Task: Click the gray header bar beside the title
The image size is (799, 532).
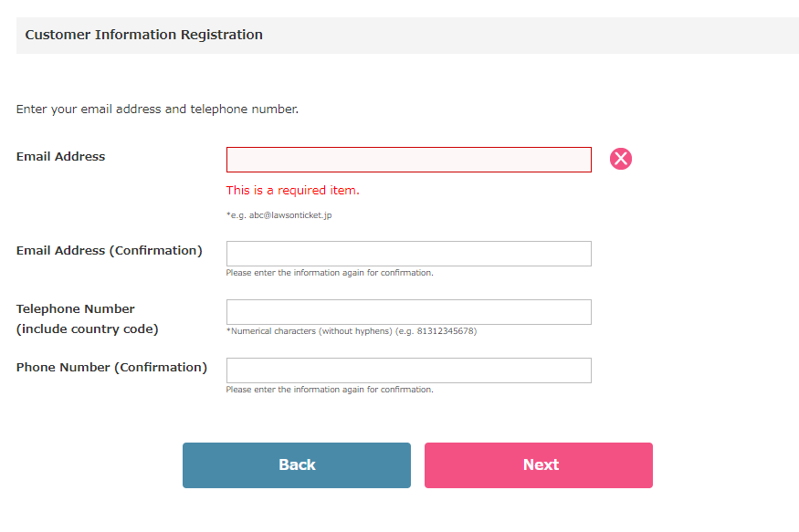Action: coord(530,35)
